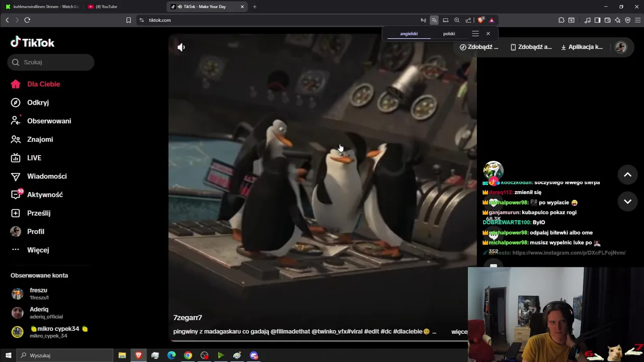This screenshot has width=644, height=362.
Task: Open translate popup options menu
Action: [x=475, y=34]
